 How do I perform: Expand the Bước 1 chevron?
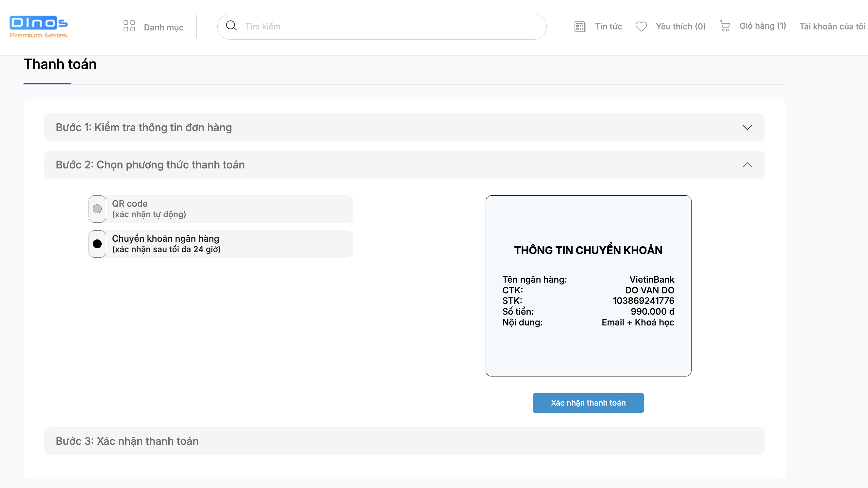[x=747, y=128]
